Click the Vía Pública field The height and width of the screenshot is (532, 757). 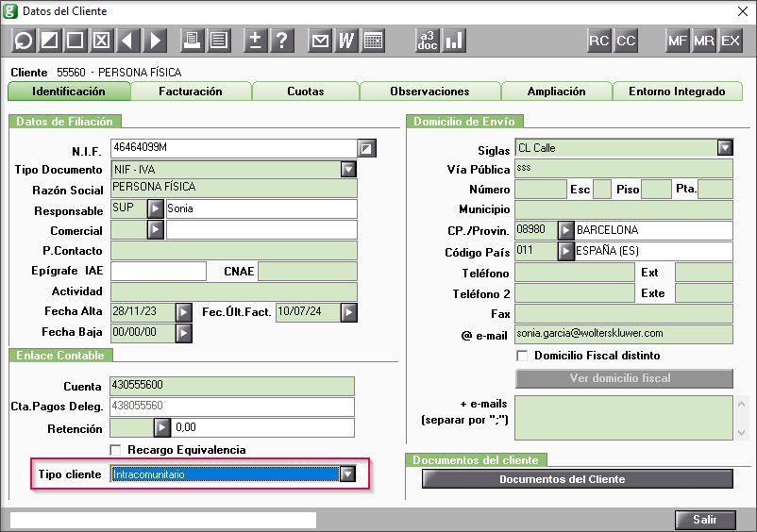(624, 168)
